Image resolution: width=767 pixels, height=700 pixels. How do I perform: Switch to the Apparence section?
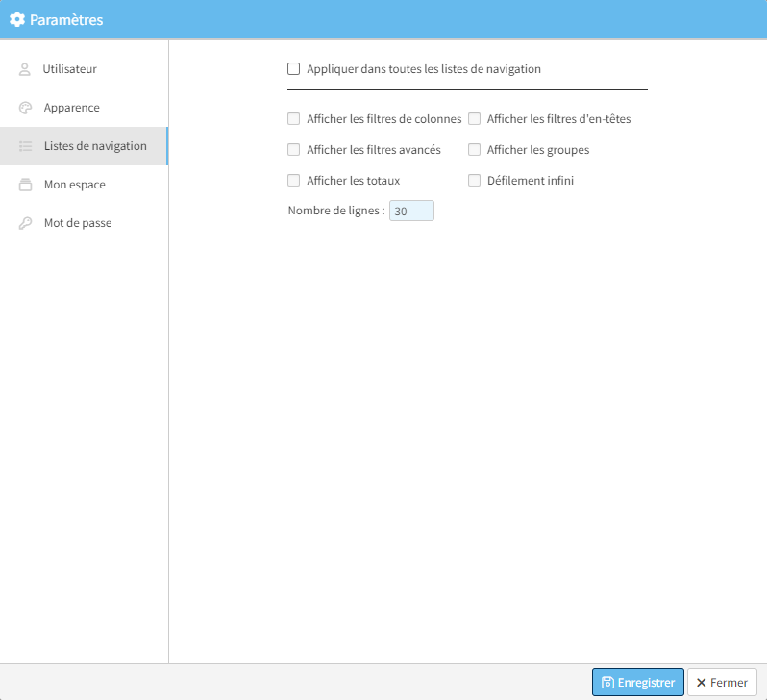click(x=71, y=108)
